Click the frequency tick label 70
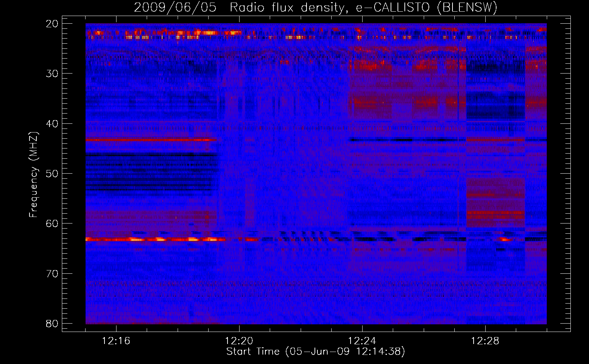Viewport: 589px width, 364px height. [52, 273]
